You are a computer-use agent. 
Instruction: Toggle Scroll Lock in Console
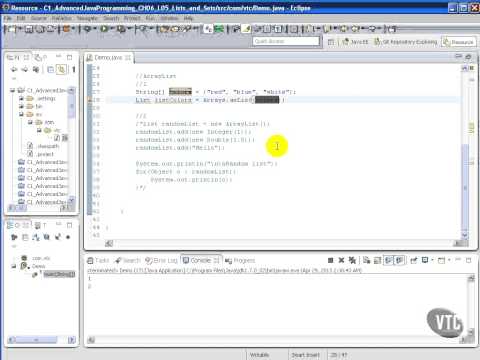(x=377, y=260)
